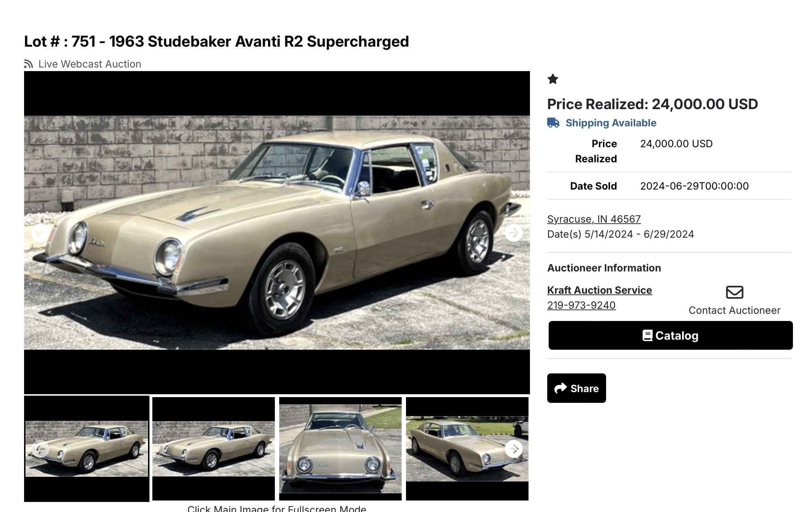
Task: Select the fourth thumbnail with grass background
Action: click(x=467, y=449)
